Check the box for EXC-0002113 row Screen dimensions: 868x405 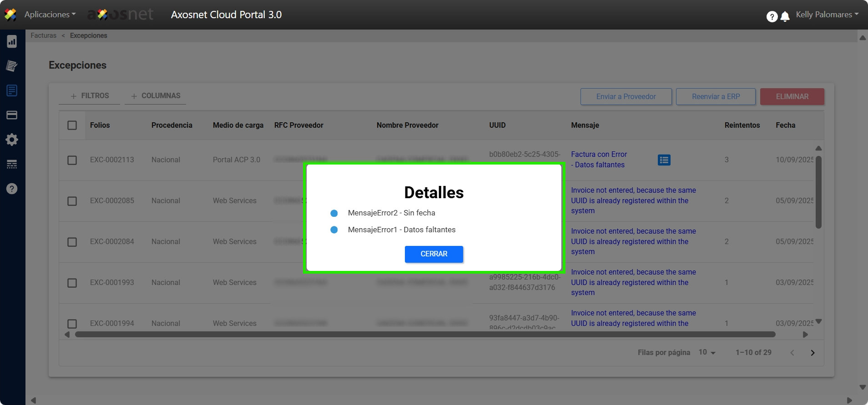point(72,160)
